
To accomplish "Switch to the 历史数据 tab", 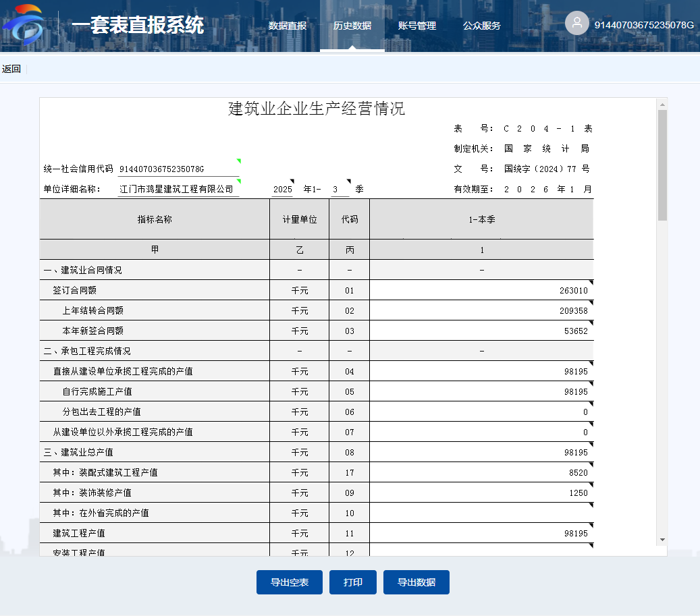I will tap(352, 26).
